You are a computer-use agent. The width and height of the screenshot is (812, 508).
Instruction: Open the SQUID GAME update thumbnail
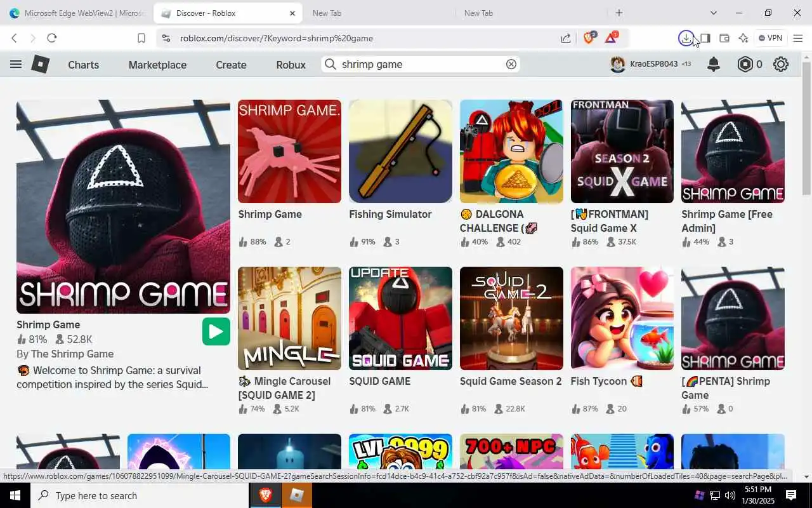pos(400,318)
